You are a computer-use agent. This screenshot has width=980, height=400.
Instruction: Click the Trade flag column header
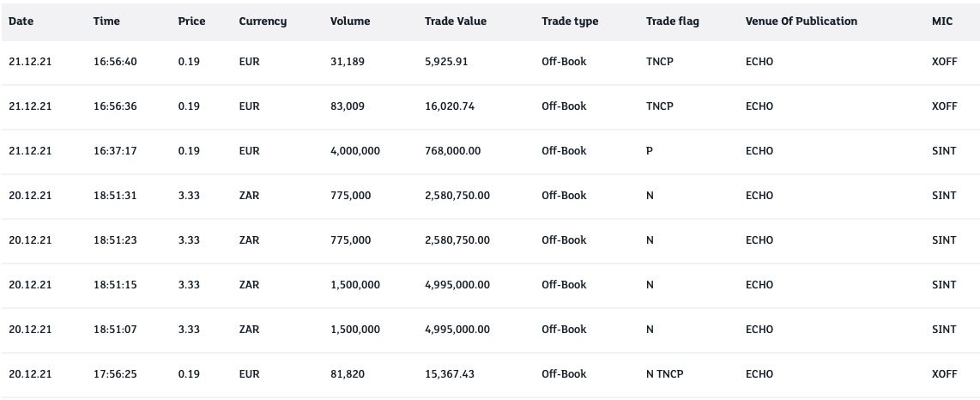pyautogui.click(x=672, y=21)
